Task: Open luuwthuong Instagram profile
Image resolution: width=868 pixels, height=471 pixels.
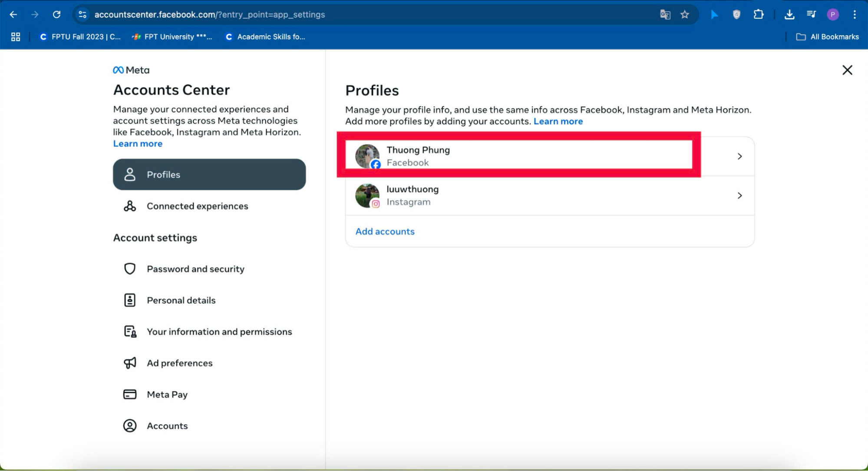Action: pyautogui.click(x=550, y=196)
